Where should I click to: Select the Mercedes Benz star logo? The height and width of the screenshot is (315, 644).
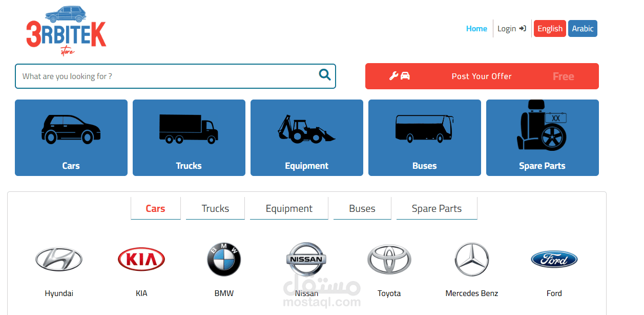coord(472,259)
